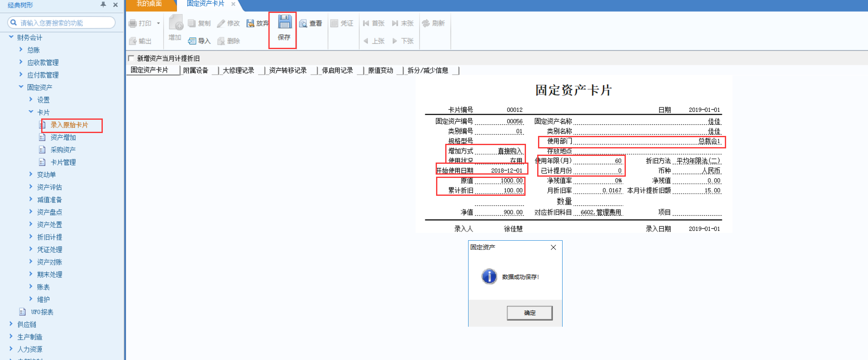
Task: Click the Copy (复制) toolbar icon
Action: (x=192, y=23)
